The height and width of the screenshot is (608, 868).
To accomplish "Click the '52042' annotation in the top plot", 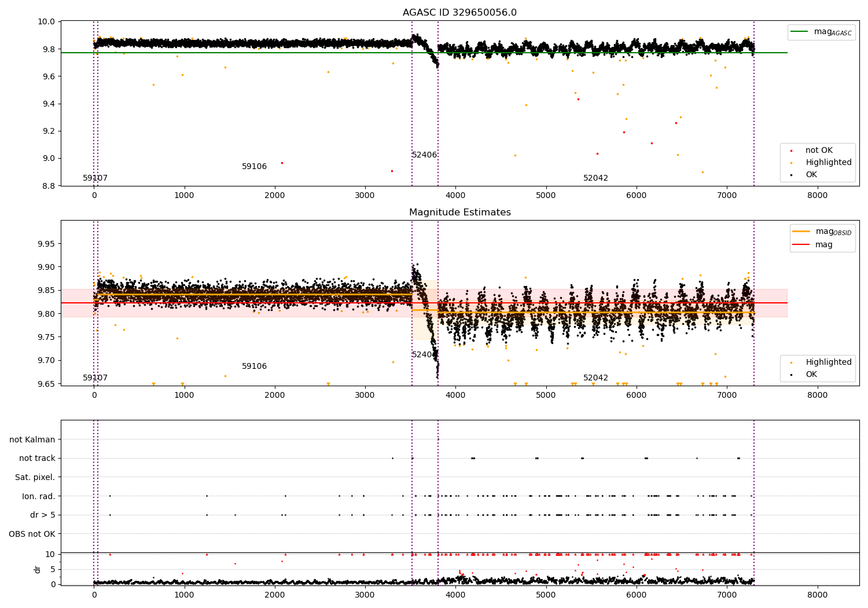I will click(595, 178).
